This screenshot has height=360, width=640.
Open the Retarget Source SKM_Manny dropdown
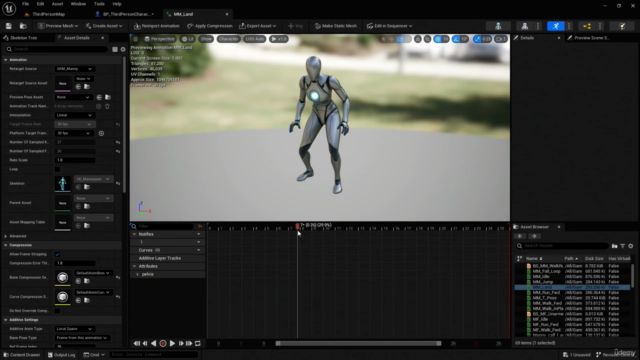coord(74,69)
